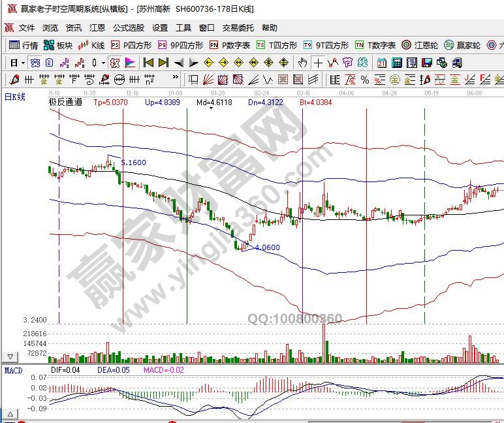
Task: Click the MACD indicator label
Action: click(13, 370)
